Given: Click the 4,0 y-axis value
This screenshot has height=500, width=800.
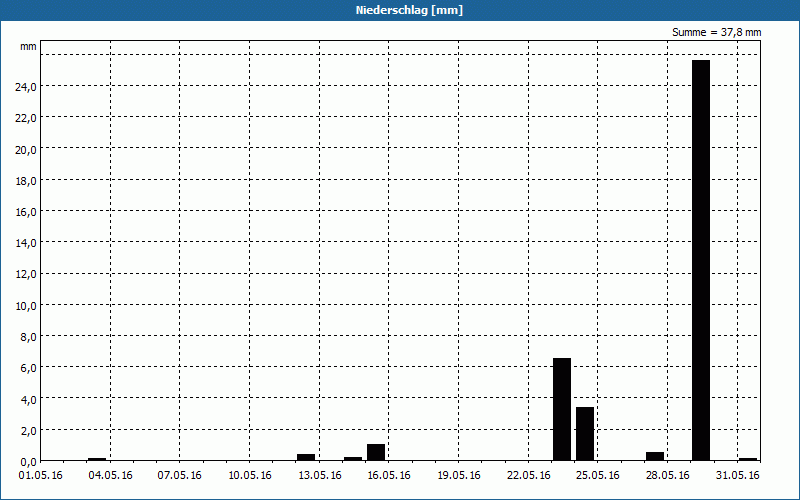Looking at the screenshot, I should point(29,399).
